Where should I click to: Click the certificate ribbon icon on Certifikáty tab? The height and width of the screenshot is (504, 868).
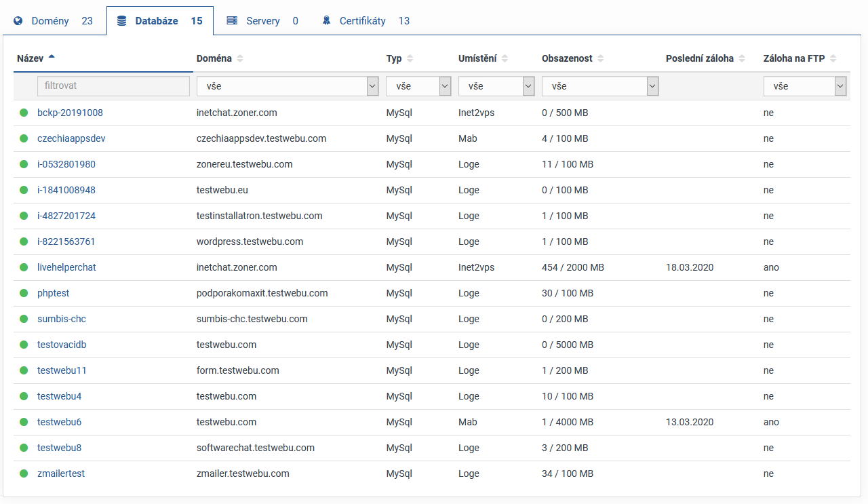[326, 21]
